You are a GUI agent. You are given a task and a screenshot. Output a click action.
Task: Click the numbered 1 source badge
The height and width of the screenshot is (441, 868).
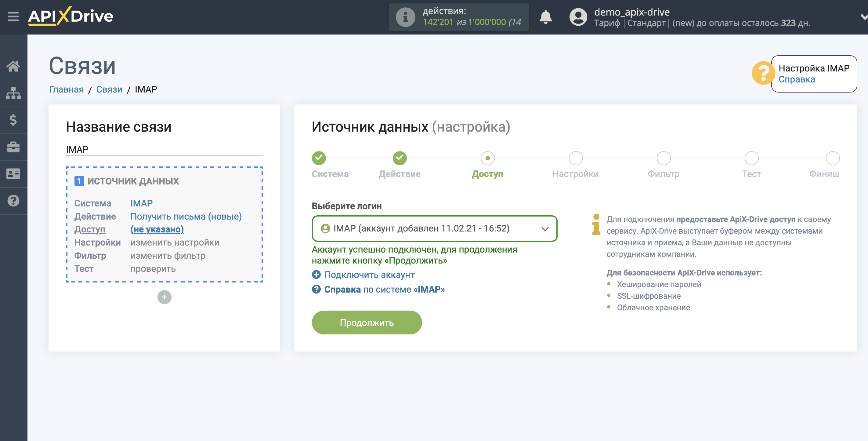[x=79, y=181]
